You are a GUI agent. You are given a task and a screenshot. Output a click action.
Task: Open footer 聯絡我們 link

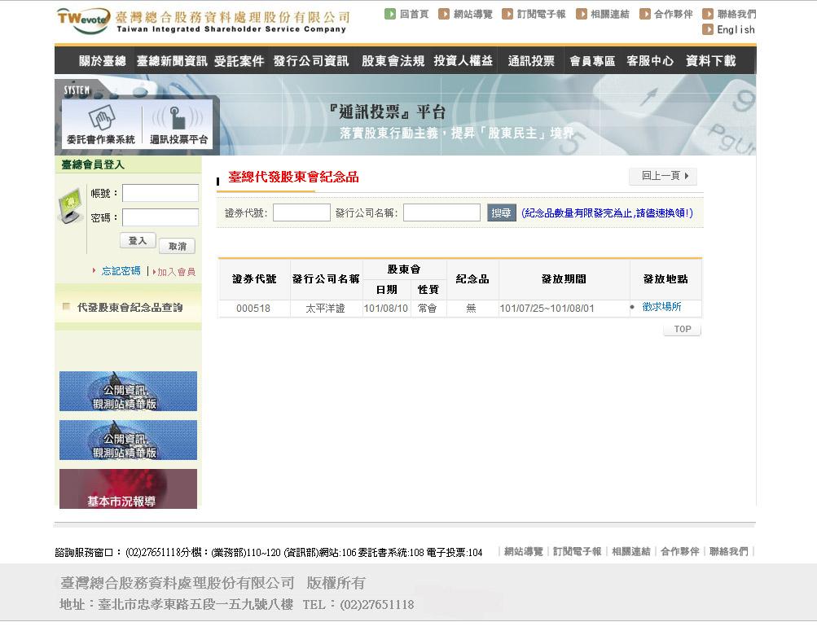tap(728, 551)
